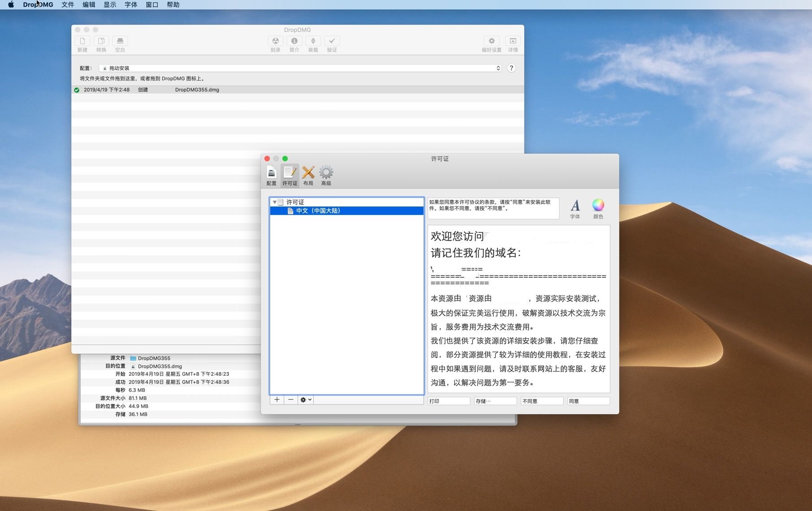The height and width of the screenshot is (511, 812).
Task: Click the 详情 (Details) toolbar icon
Action: tap(513, 41)
